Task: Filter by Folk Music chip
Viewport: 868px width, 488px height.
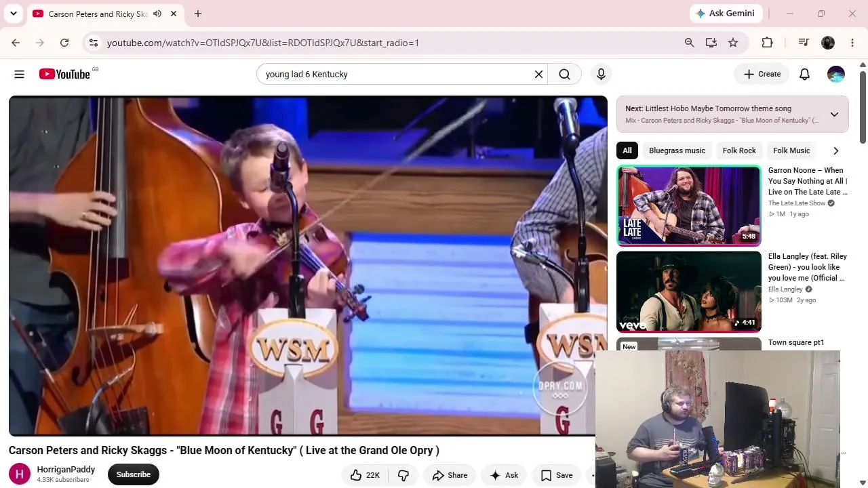Action: 791,150
